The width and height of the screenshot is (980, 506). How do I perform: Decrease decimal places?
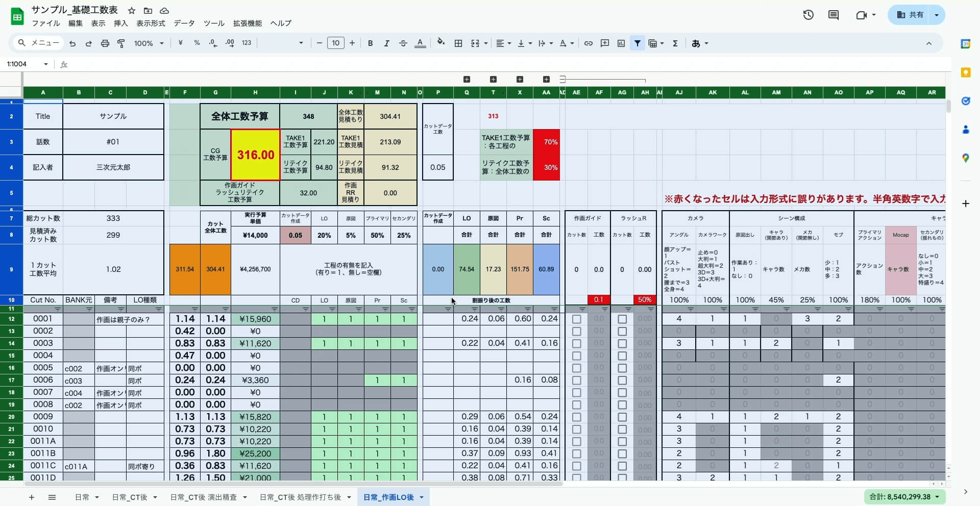click(x=213, y=43)
